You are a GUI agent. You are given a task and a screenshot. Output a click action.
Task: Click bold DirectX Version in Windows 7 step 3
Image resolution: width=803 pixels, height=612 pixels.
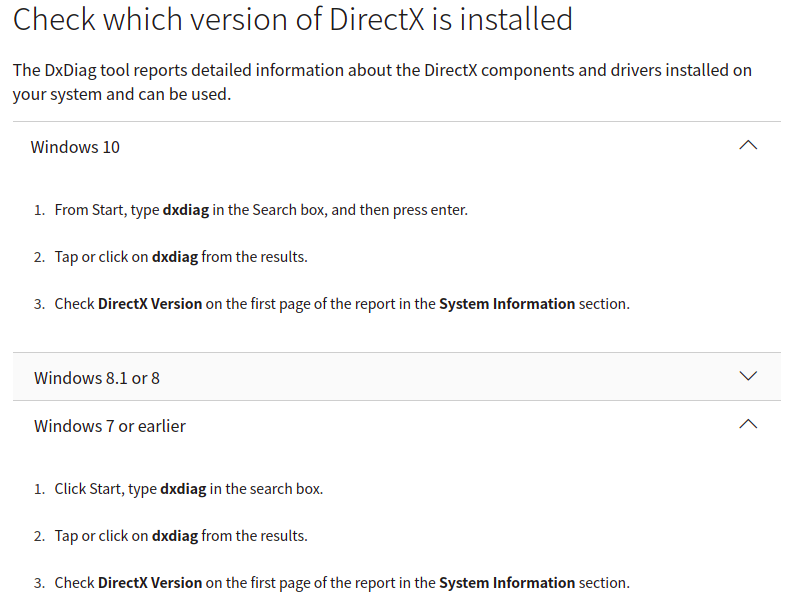(x=150, y=583)
